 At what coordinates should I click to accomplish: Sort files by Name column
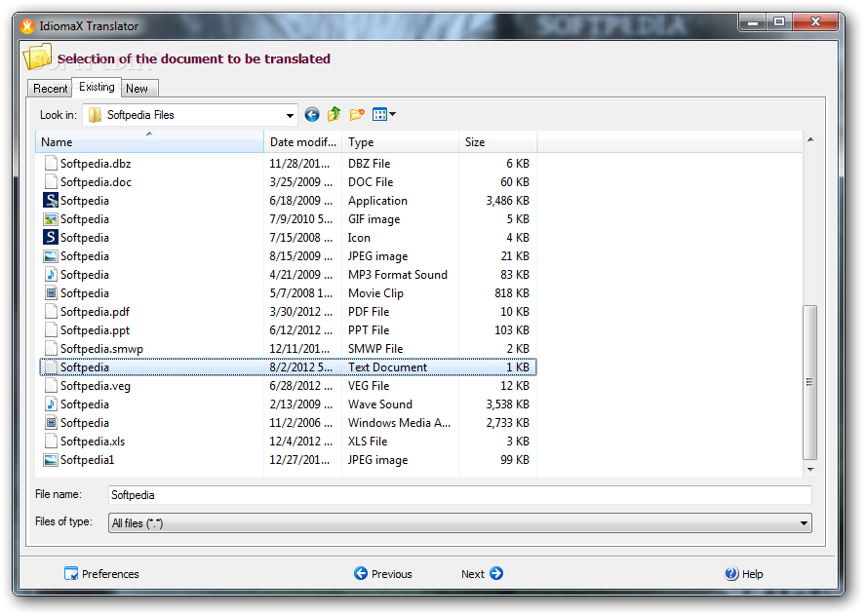pyautogui.click(x=149, y=141)
